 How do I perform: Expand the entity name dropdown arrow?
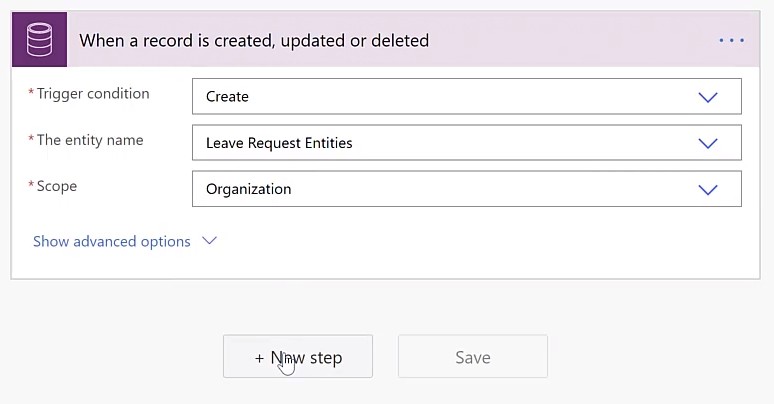[708, 143]
